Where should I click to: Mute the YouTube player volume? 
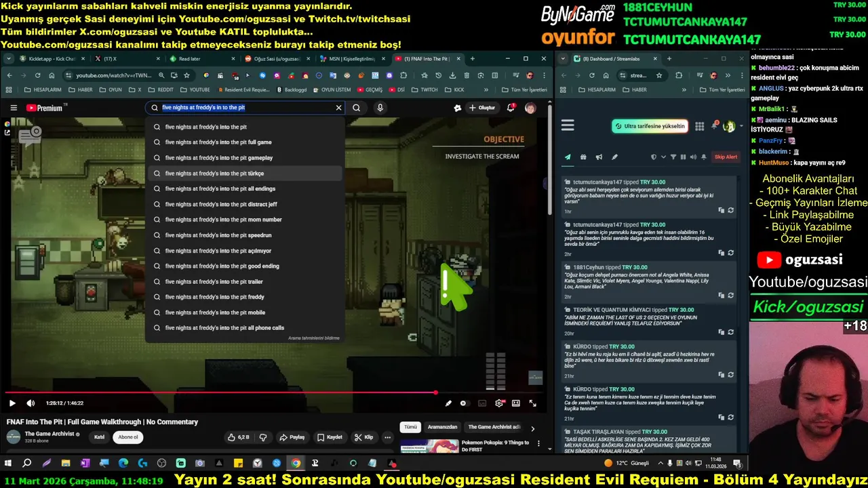tap(31, 403)
